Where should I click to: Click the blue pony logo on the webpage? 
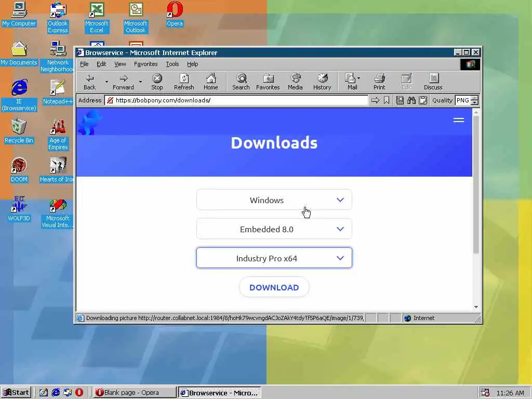tap(89, 122)
